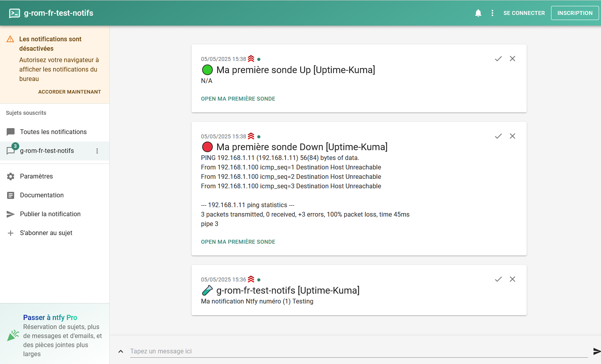Image resolution: width=601 pixels, height=364 pixels.
Task: Toggle the notification bell in header
Action: point(478,13)
